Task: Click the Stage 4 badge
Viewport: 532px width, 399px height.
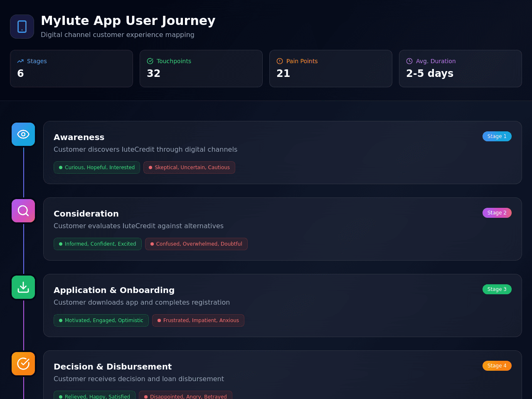Action: (497, 366)
